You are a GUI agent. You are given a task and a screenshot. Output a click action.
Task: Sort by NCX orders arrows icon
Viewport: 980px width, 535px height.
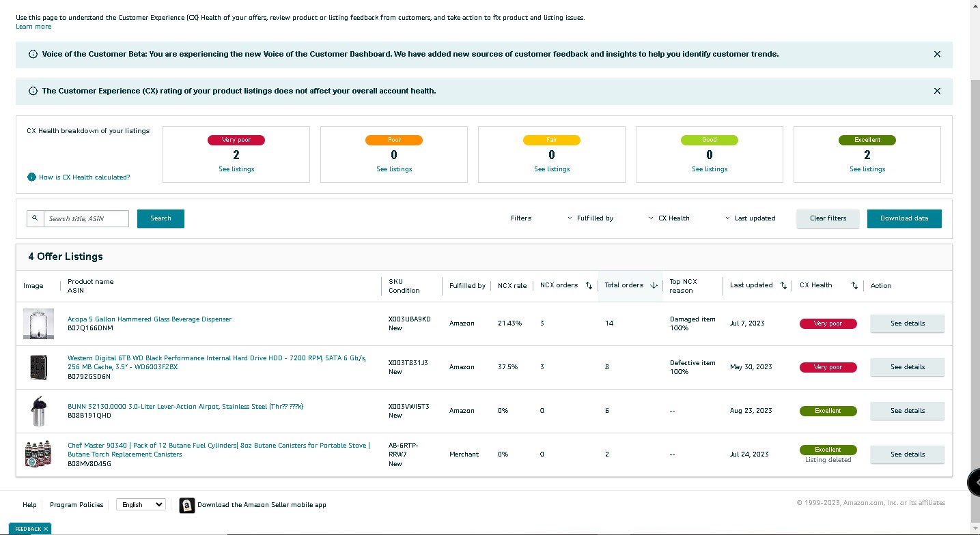click(589, 285)
